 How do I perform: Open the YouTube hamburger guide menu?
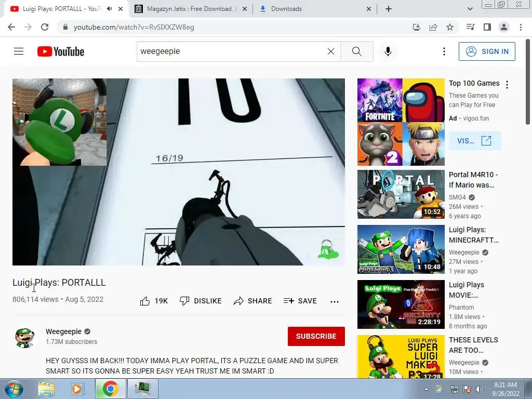point(19,51)
